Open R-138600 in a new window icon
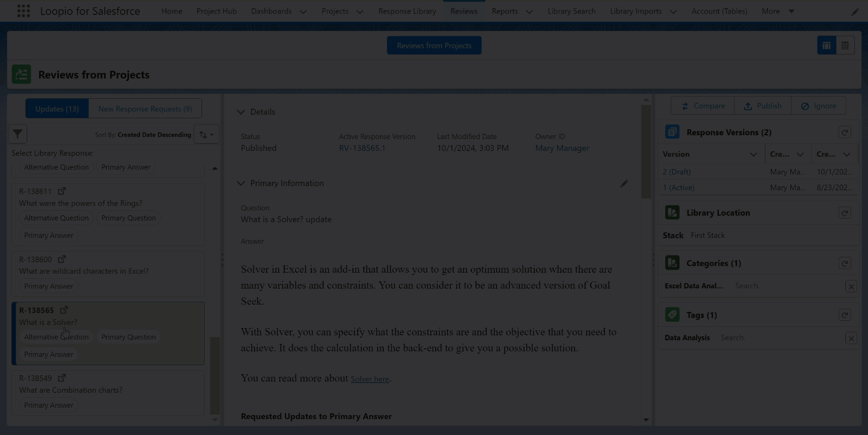This screenshot has height=435, width=868. 62,259
